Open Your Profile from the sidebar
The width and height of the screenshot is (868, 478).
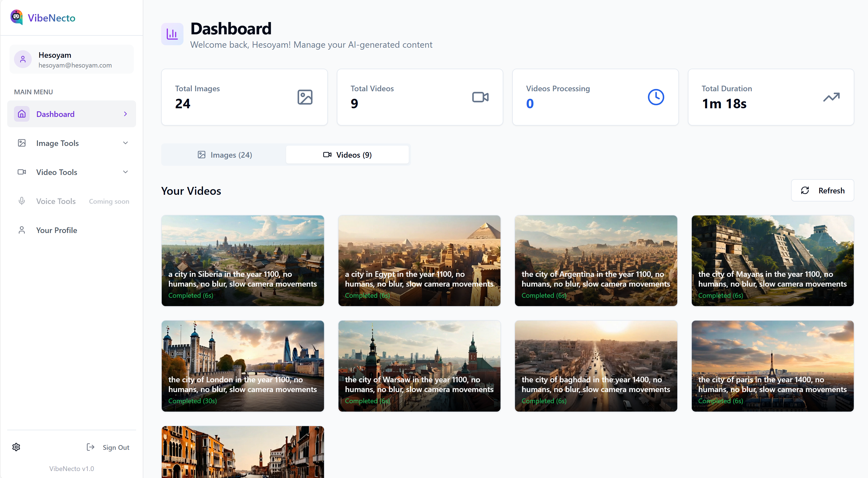(x=57, y=230)
